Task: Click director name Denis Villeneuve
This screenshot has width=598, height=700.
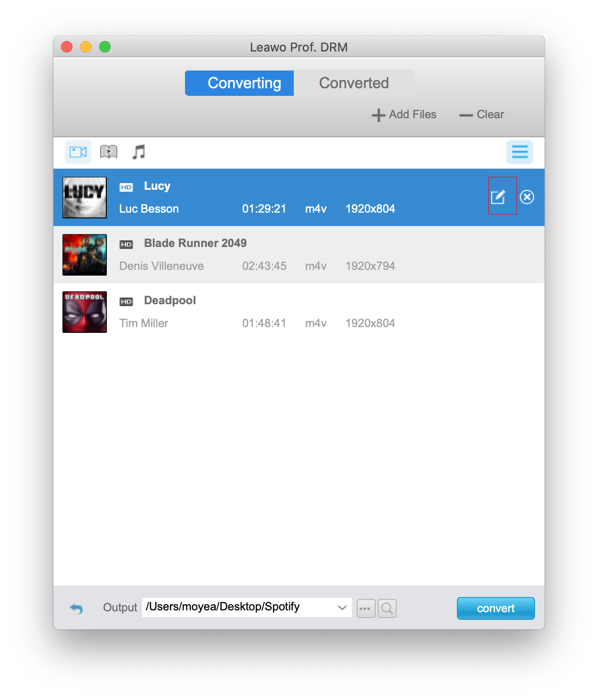Action: (x=162, y=266)
